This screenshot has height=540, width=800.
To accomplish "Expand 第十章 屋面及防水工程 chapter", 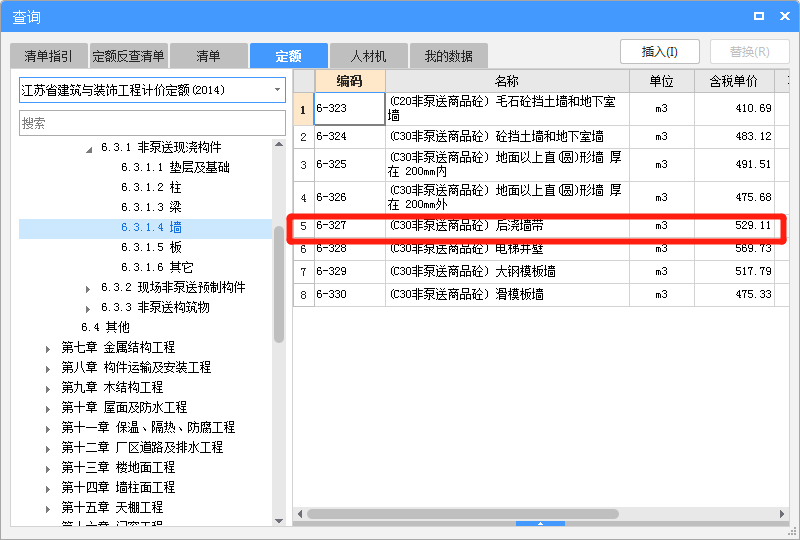I will [48, 409].
